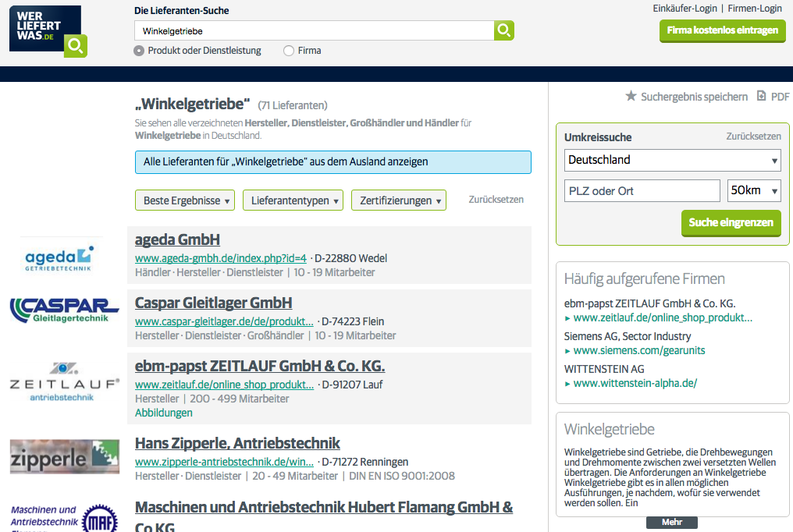The image size is (793, 532).
Task: Open the 50km radius dropdown
Action: [754, 190]
